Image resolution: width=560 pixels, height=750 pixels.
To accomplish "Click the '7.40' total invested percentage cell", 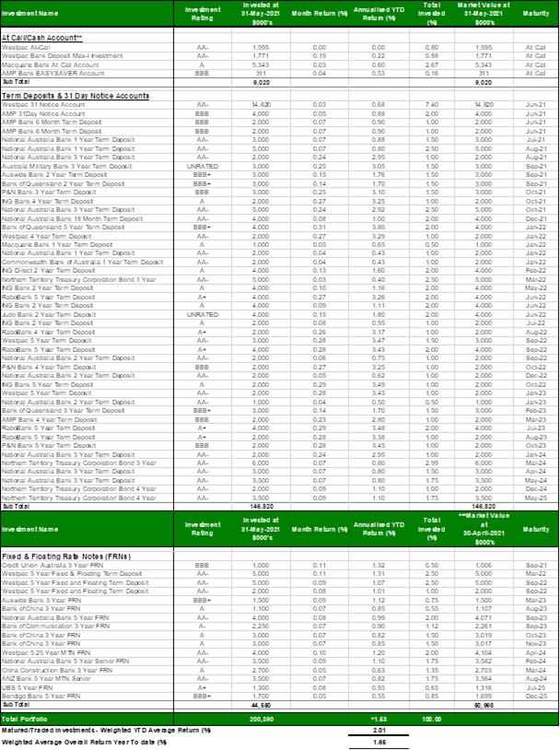I will [432, 105].
